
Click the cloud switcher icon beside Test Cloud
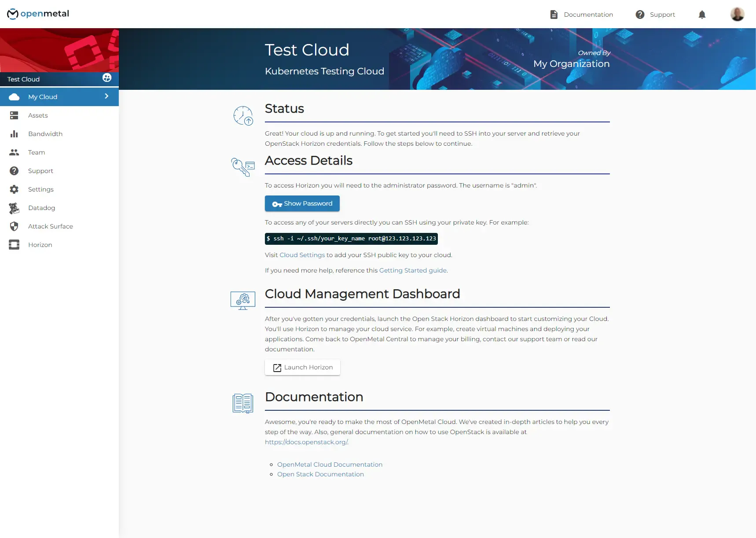[107, 78]
